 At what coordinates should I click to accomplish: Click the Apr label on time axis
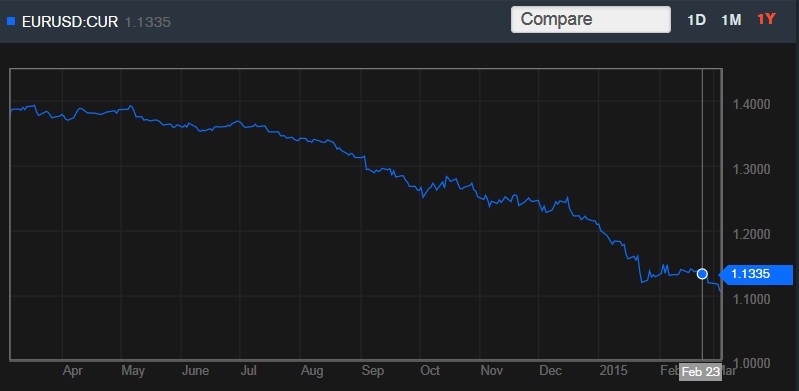click(x=73, y=371)
